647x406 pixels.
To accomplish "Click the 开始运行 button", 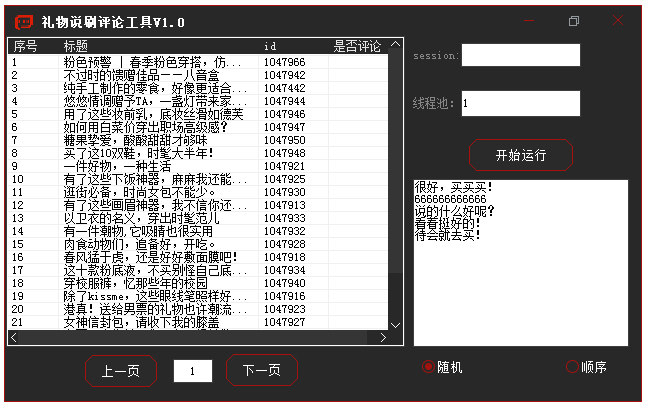I will (x=521, y=155).
